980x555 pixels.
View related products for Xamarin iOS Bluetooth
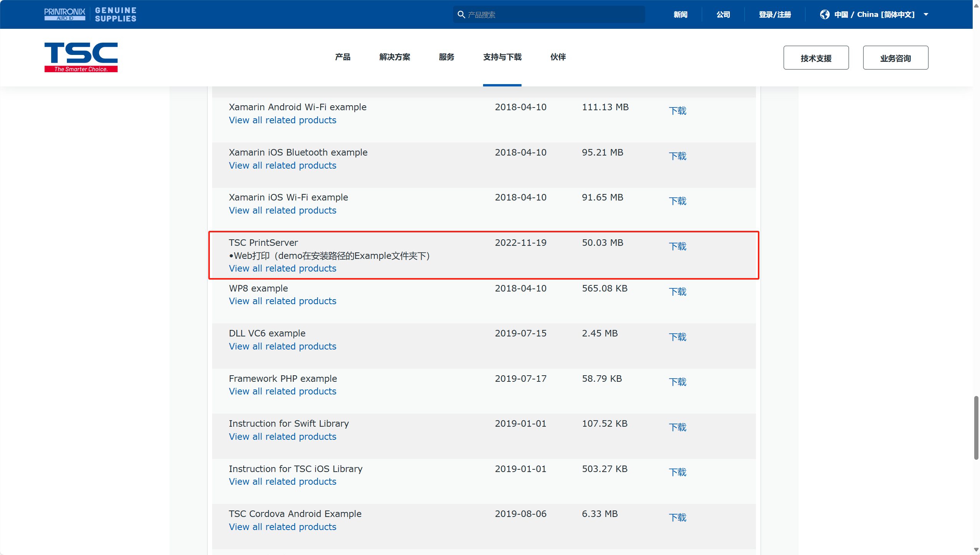282,166
